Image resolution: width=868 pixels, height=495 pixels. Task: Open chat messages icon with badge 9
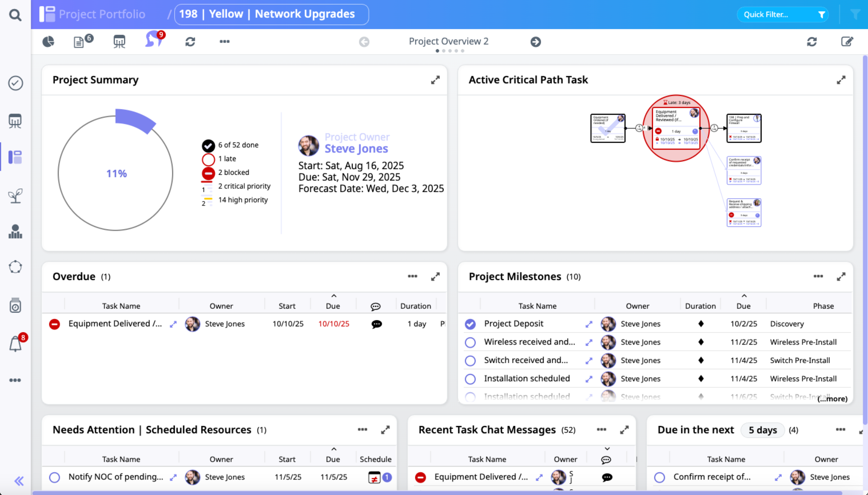click(x=153, y=40)
